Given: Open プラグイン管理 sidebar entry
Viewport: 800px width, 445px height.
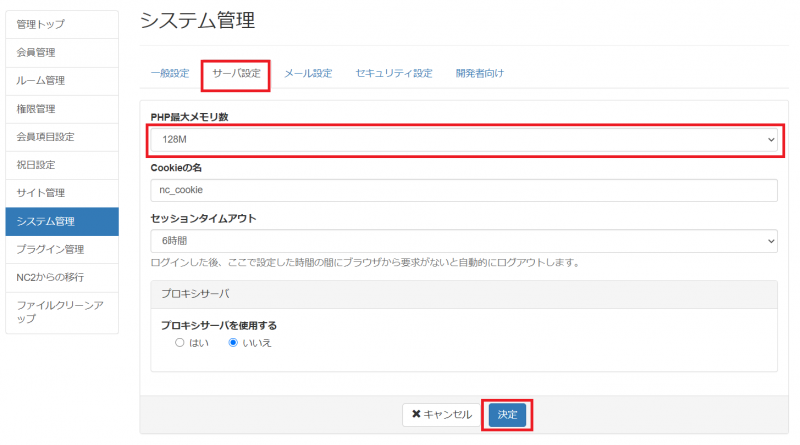Looking at the screenshot, I should 62,249.
